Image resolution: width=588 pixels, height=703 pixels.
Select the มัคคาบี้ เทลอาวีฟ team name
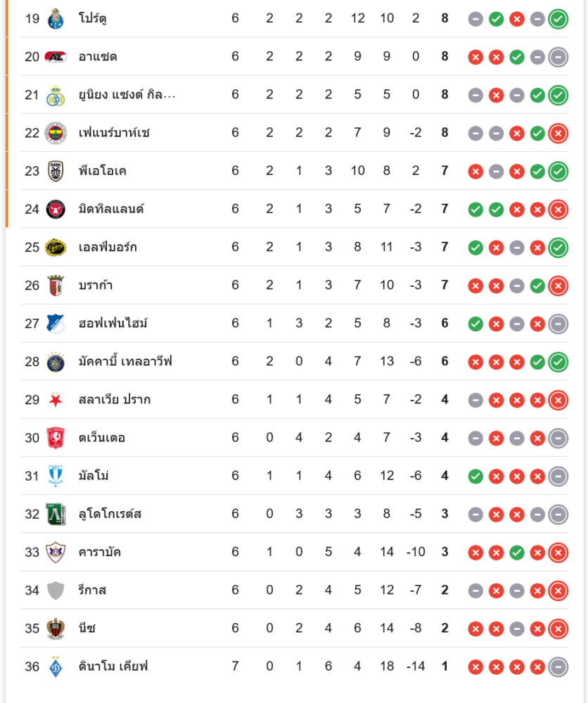125,361
